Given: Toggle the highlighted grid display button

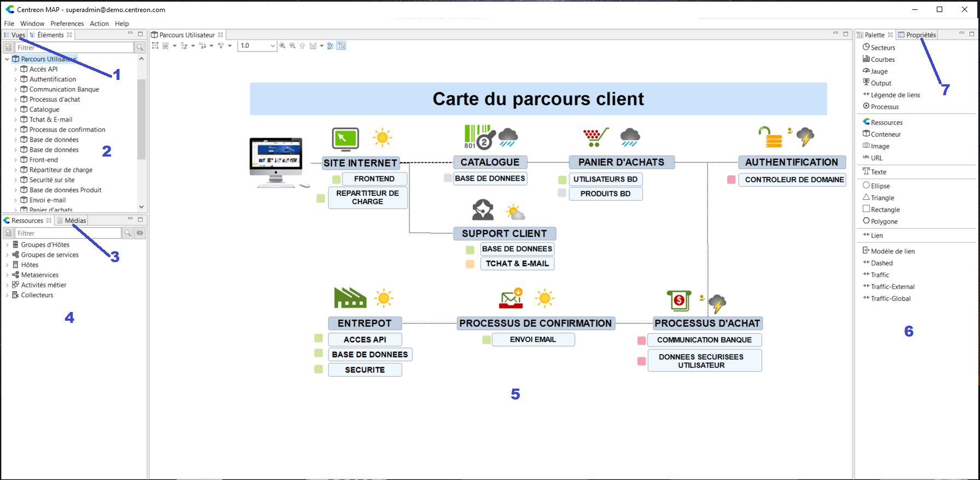Looking at the screenshot, I should point(341,46).
